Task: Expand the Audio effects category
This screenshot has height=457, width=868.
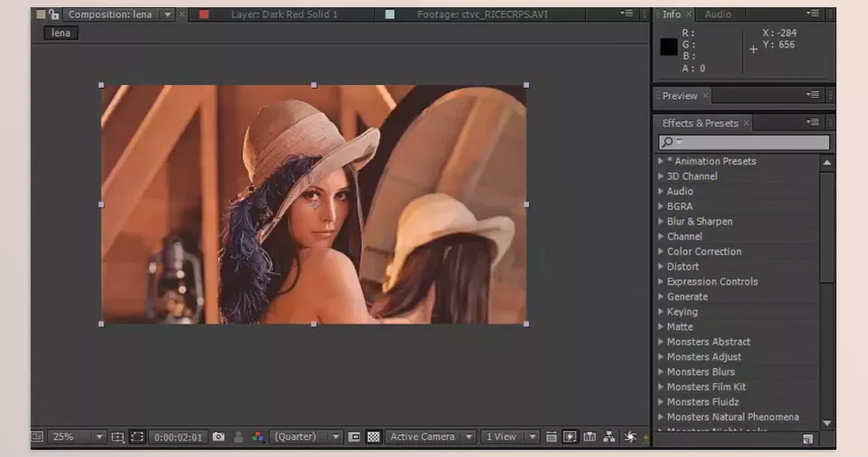Action: [x=660, y=191]
